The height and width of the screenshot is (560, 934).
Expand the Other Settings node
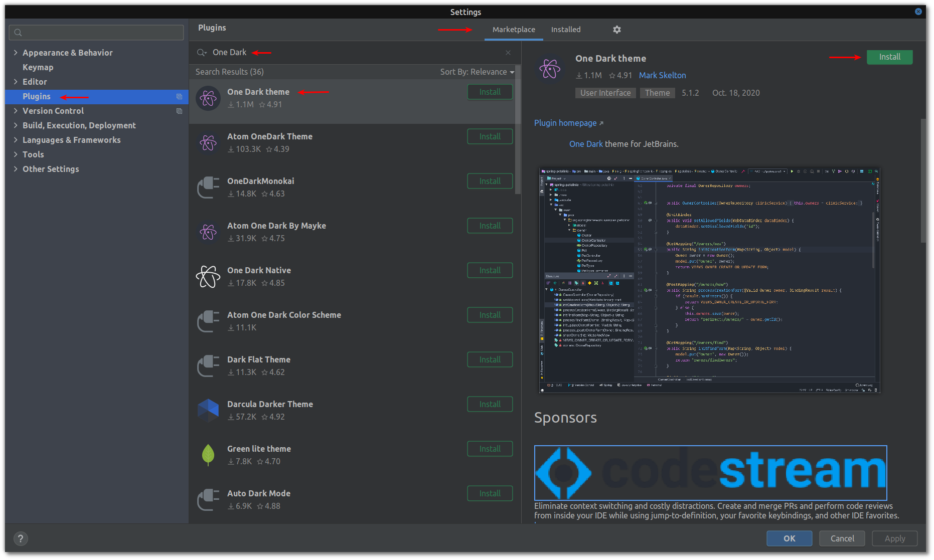click(x=16, y=169)
